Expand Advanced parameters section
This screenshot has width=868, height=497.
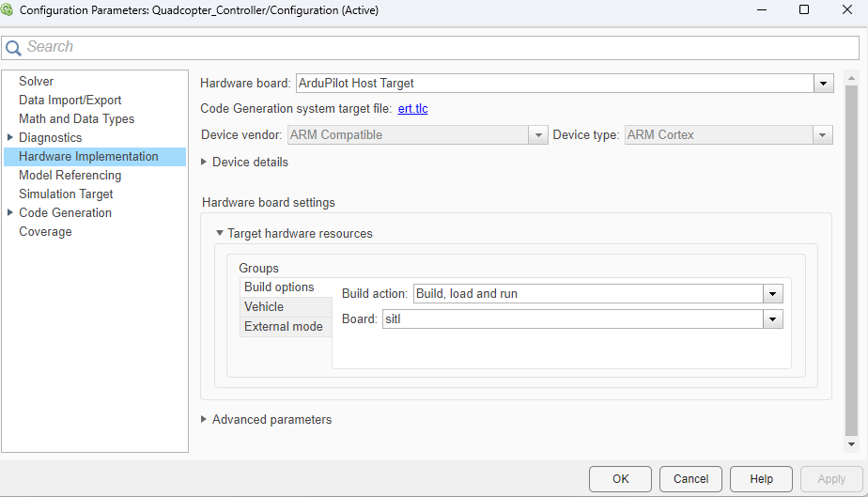pyautogui.click(x=204, y=420)
